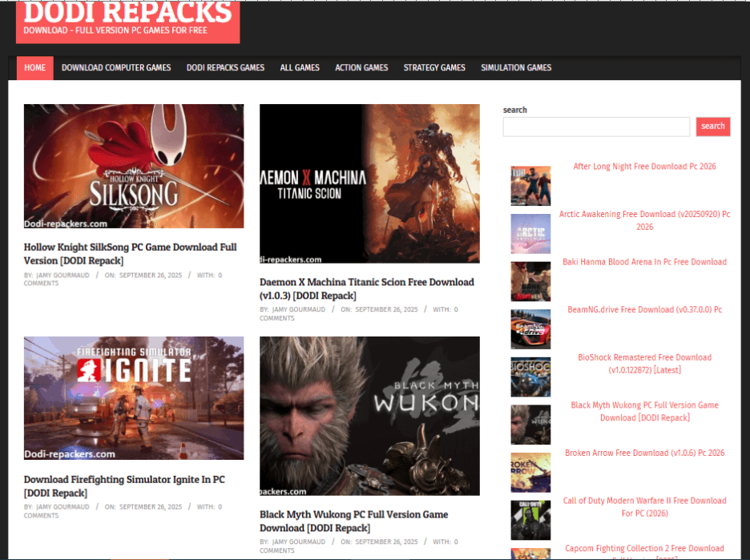750x560 pixels.
Task: Open the Call of Duty sidebar thumbnail
Action: coord(530,521)
